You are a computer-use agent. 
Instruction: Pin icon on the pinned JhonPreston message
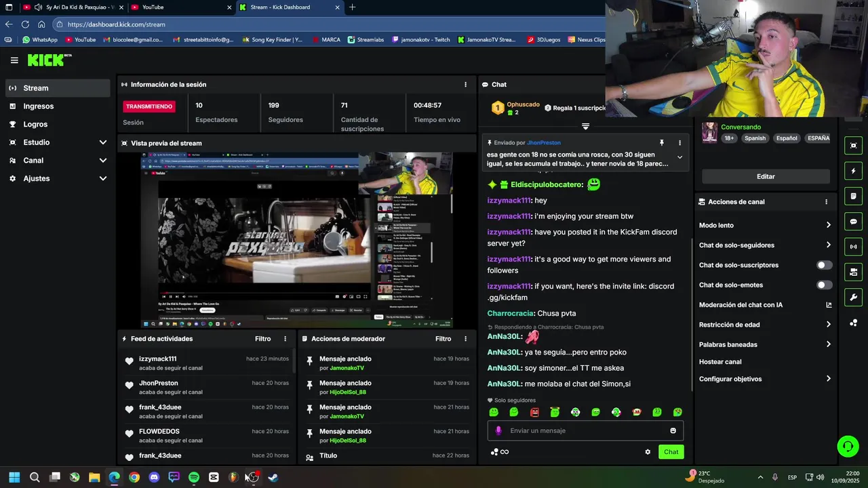[661, 143]
